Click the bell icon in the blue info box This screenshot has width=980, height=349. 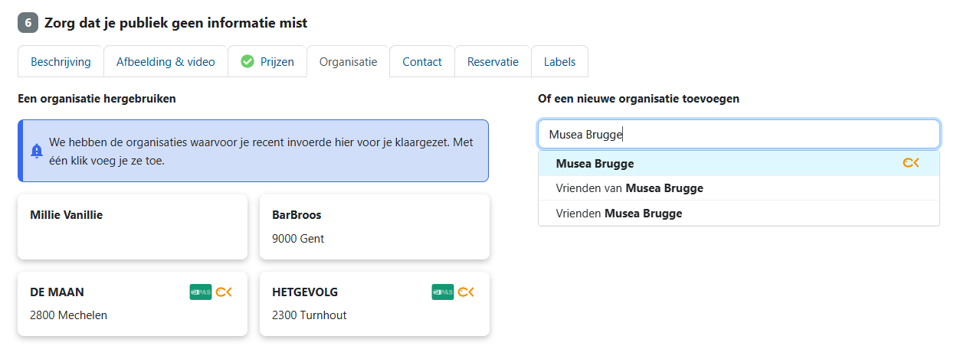tap(37, 151)
